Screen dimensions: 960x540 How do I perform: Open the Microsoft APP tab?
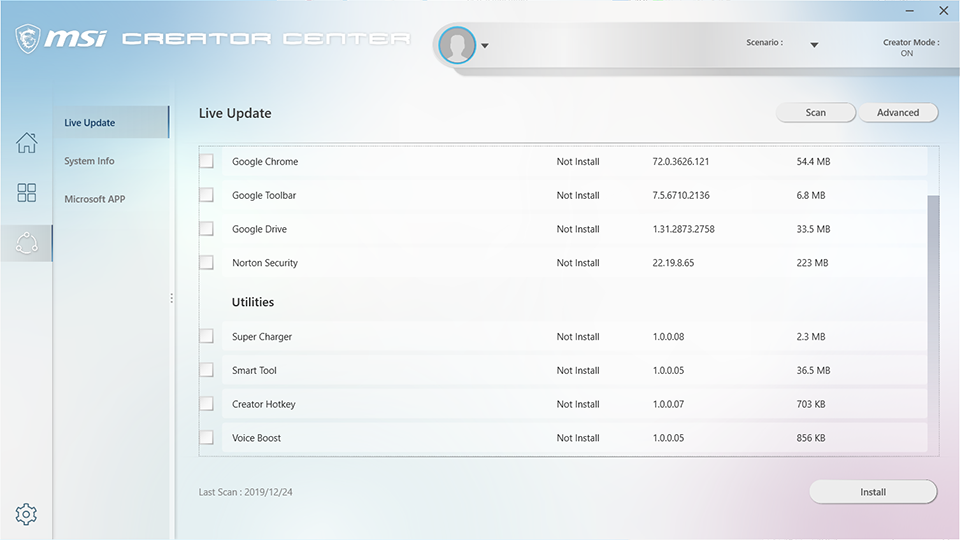[95, 199]
